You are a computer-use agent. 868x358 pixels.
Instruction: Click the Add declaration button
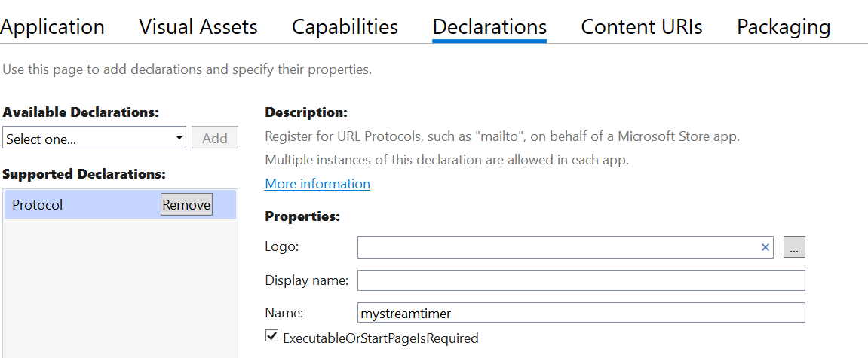pyautogui.click(x=215, y=138)
